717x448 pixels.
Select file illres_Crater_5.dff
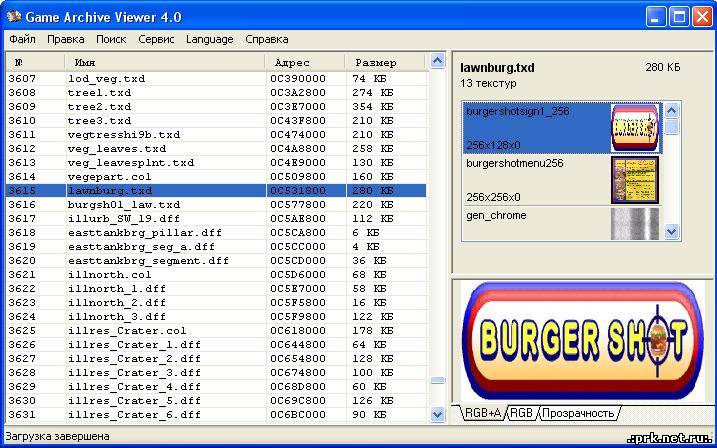click(134, 401)
